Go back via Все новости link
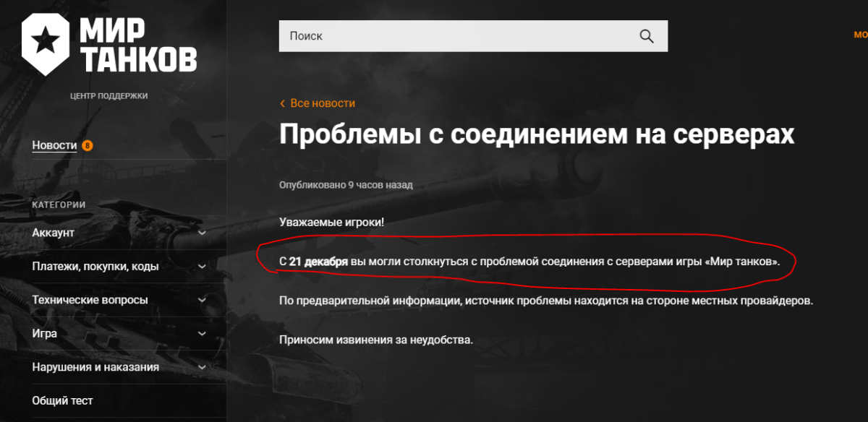This screenshot has width=868, height=422. [x=323, y=103]
